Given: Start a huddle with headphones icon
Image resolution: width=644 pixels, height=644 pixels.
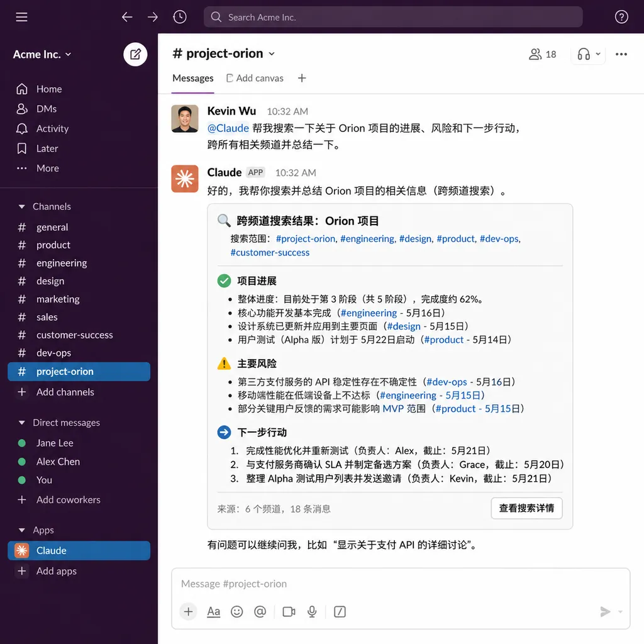Looking at the screenshot, I should 584,54.
